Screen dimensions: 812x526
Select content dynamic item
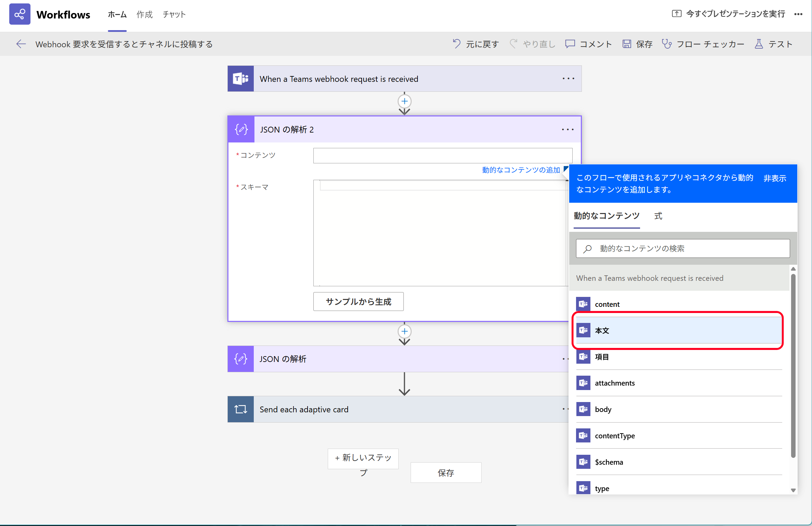[679, 304]
